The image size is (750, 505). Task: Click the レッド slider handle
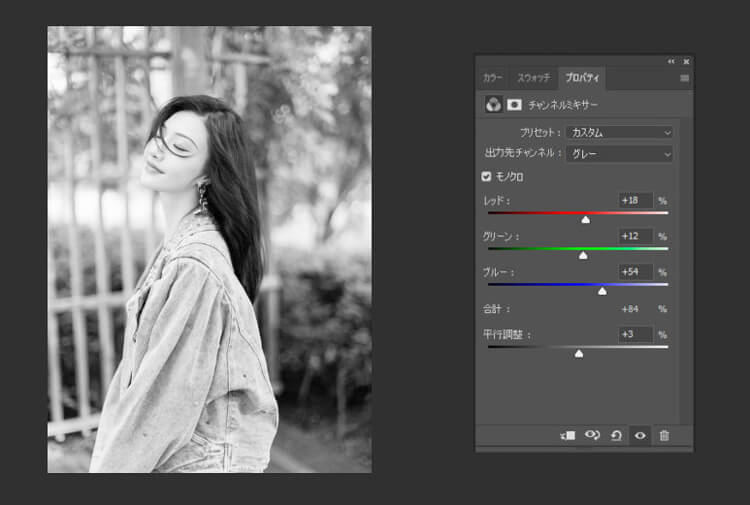pos(585,219)
